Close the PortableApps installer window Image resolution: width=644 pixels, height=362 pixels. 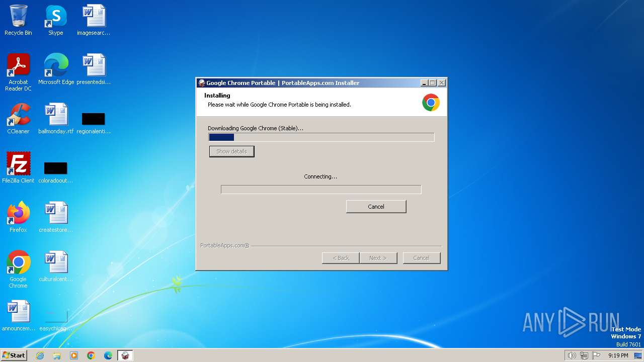442,83
